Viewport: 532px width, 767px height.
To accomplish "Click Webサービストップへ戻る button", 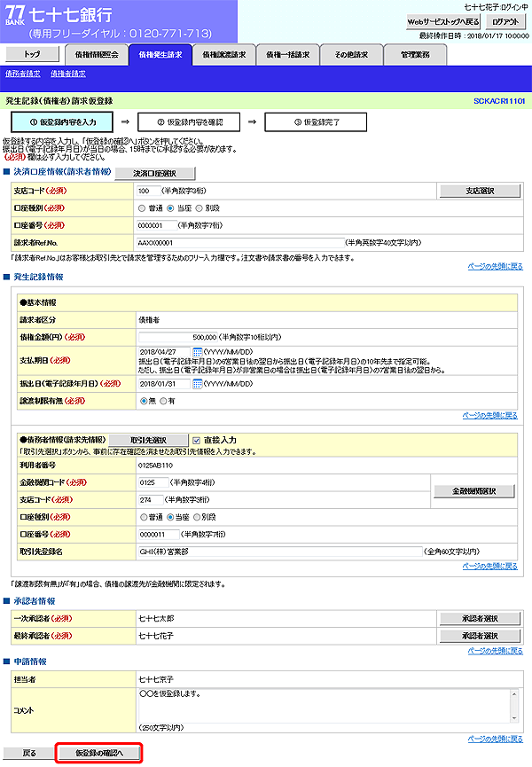I will tap(443, 21).
